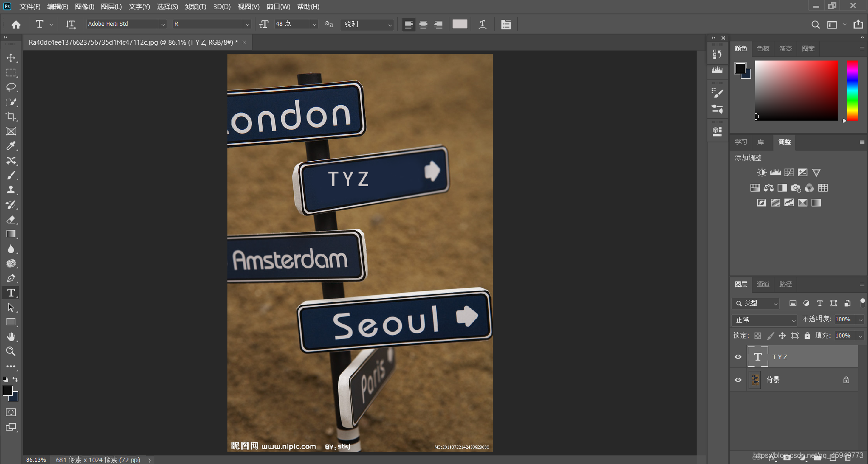Toggle lock transparent pixels
The width and height of the screenshot is (868, 464).
pyautogui.click(x=758, y=336)
